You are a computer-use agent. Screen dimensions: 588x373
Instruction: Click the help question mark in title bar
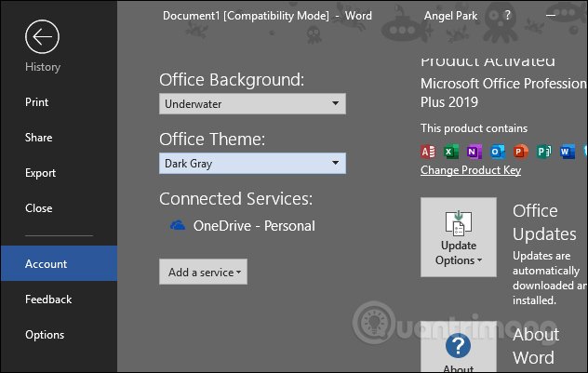pyautogui.click(x=507, y=15)
